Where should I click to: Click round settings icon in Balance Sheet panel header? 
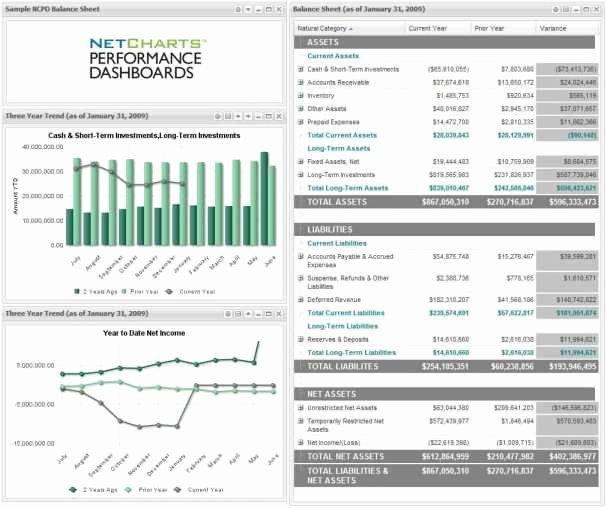point(556,10)
